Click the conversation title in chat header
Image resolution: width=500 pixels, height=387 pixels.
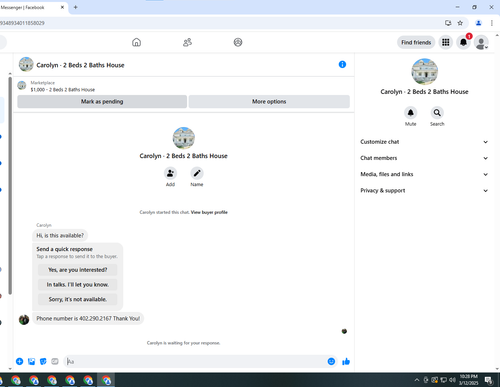pos(80,65)
